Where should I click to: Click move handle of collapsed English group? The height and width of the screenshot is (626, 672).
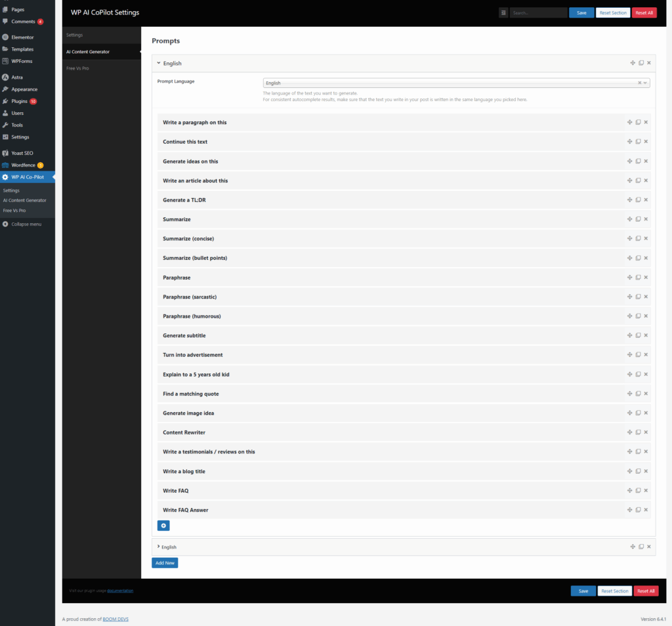click(633, 547)
